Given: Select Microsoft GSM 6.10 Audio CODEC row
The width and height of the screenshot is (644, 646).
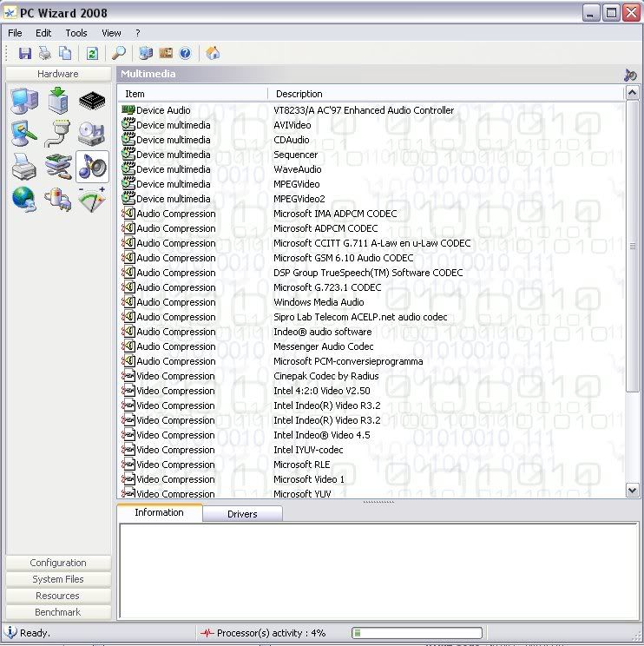Looking at the screenshot, I should tap(372, 259).
